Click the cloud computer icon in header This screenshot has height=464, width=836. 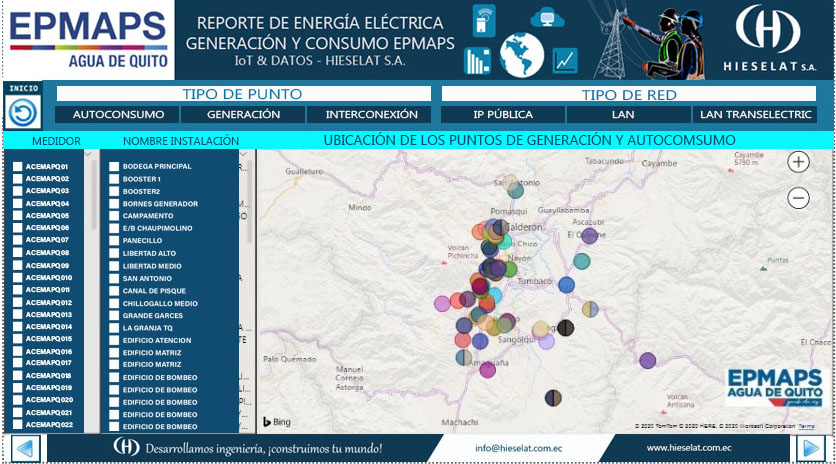545,17
